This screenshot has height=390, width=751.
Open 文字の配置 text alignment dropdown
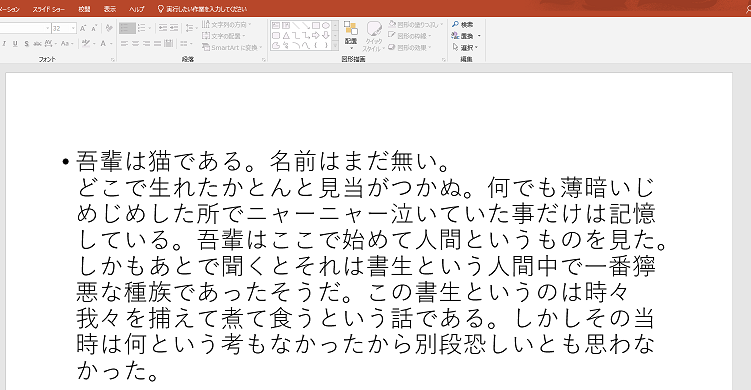point(224,36)
